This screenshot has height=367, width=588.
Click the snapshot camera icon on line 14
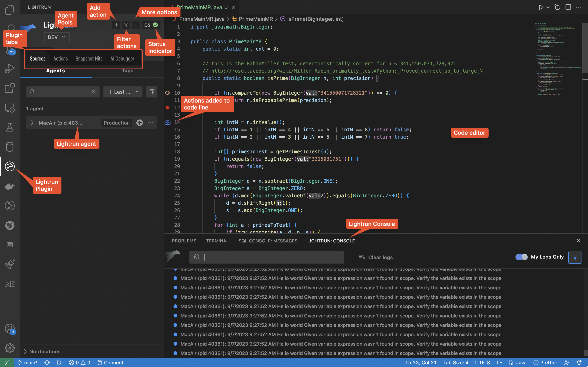[x=167, y=122]
